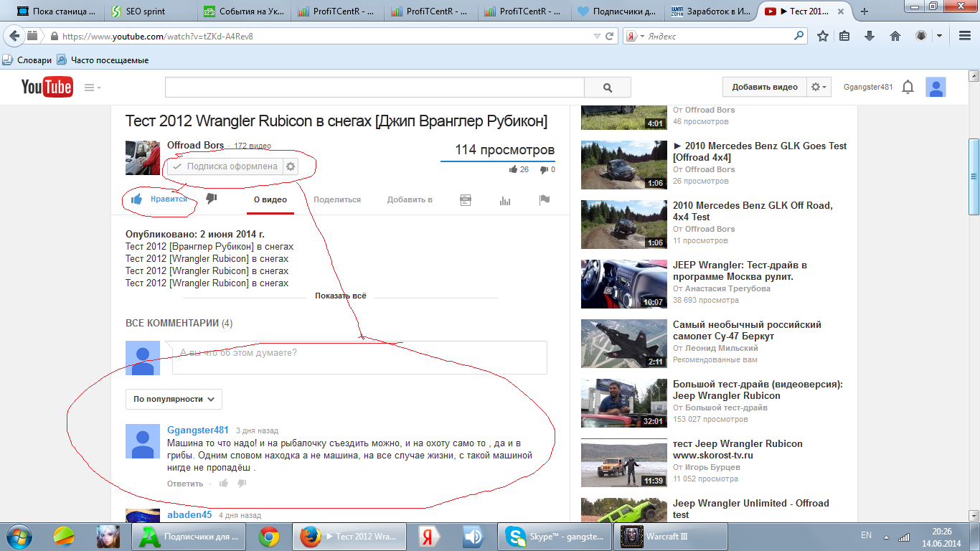Open the video statistics chart icon
The image size is (980, 551).
[x=505, y=200]
